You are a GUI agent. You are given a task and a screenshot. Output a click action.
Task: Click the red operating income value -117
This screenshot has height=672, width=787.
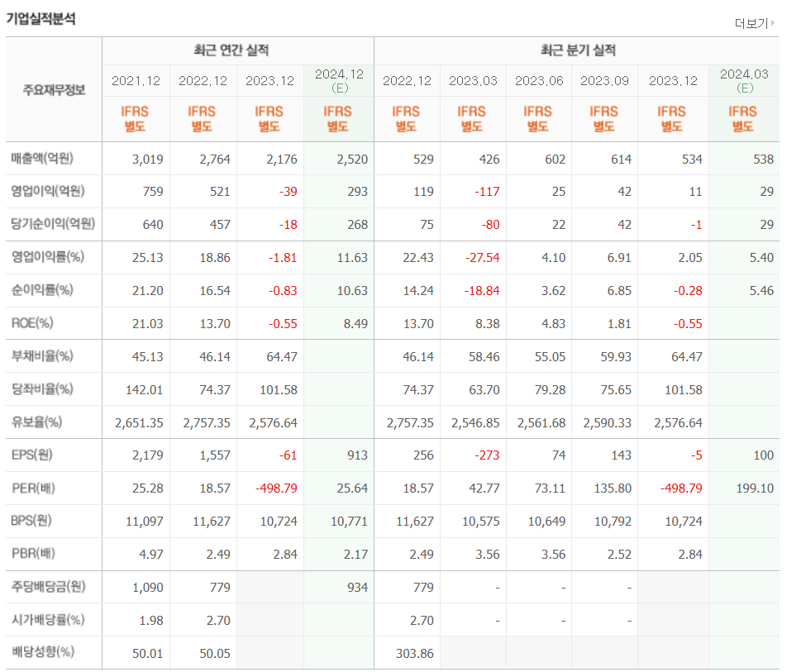pyautogui.click(x=487, y=192)
